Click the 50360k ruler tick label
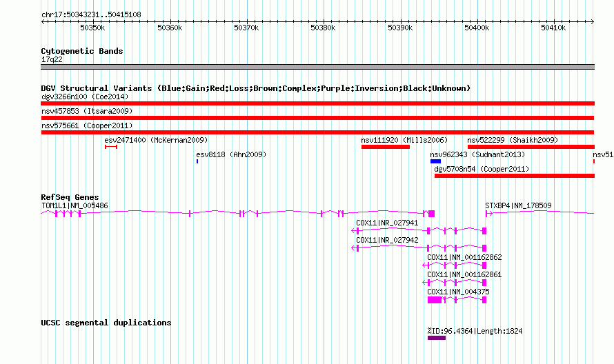 coord(170,28)
